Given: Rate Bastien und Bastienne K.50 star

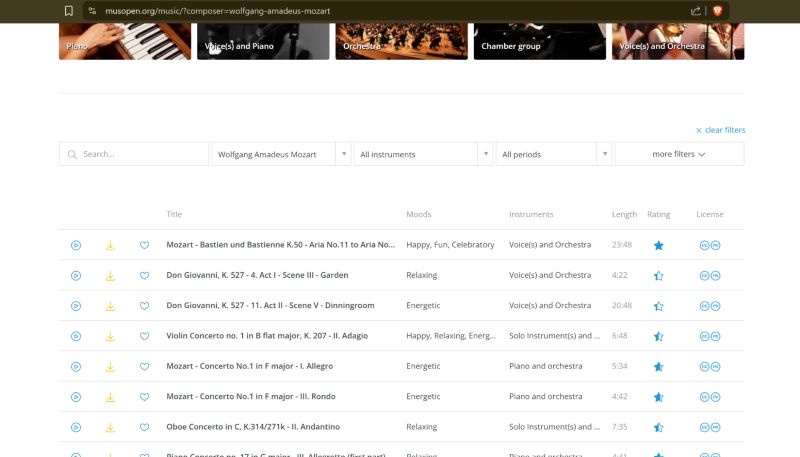Looking at the screenshot, I should 659,245.
